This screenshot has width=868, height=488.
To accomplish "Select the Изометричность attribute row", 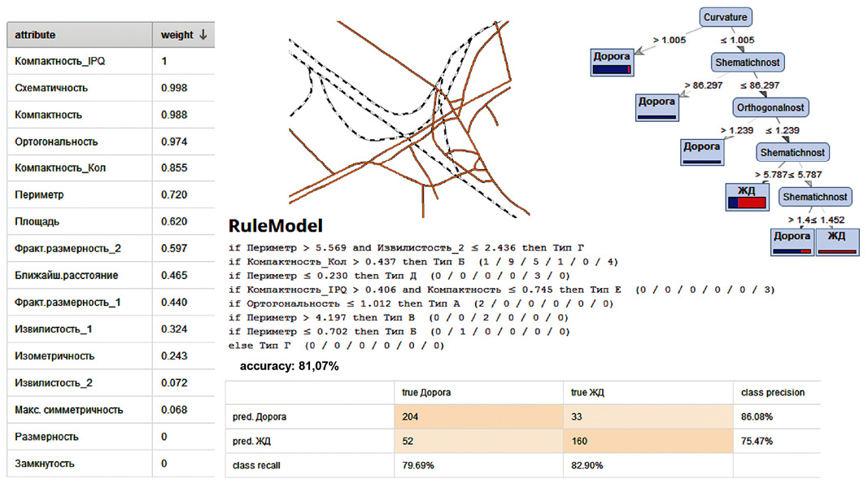I will pyautogui.click(x=111, y=355).
